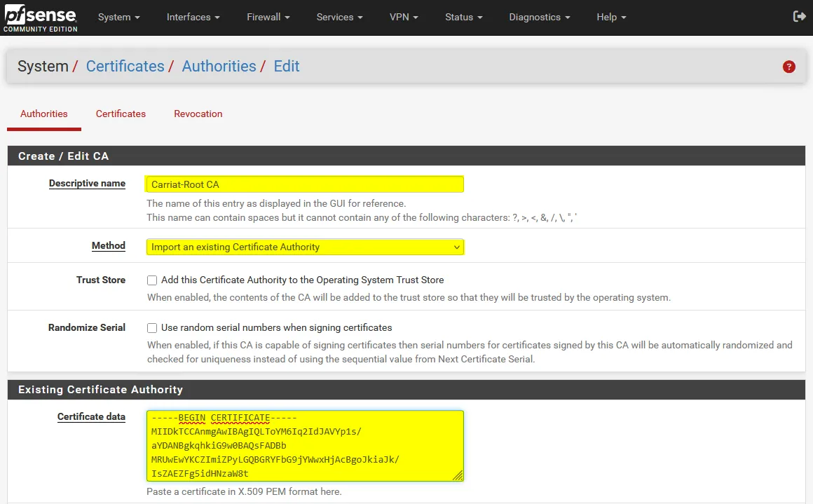Image resolution: width=813 pixels, height=504 pixels.
Task: Switch to the Revocation tab
Action: [x=198, y=114]
